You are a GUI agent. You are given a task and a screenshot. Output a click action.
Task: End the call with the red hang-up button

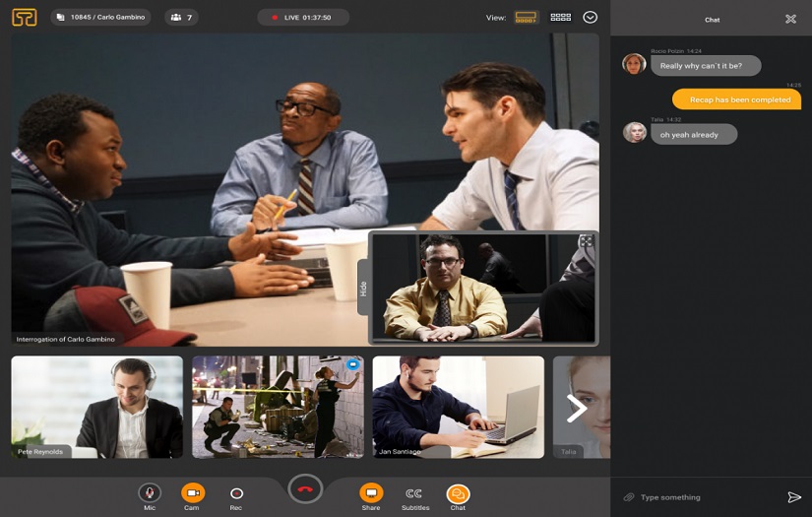click(305, 488)
